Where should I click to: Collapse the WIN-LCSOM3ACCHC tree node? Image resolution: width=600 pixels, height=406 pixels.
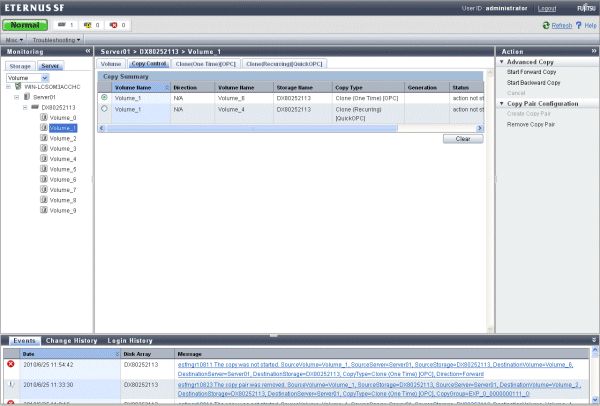[x=8, y=87]
